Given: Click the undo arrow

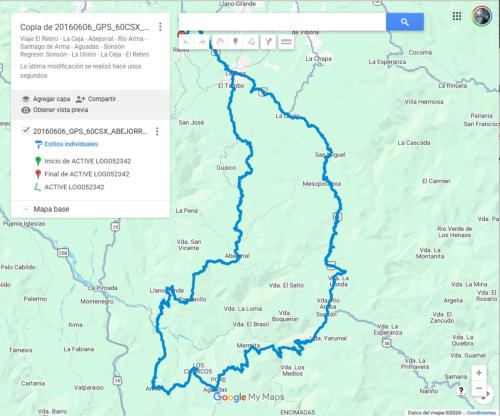Looking at the screenshot, I should pos(187,42).
